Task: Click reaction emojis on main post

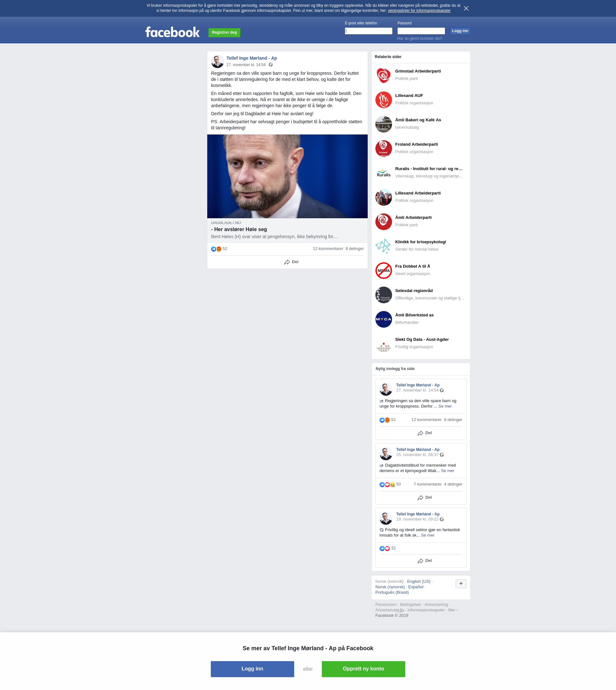Action: pyautogui.click(x=216, y=249)
